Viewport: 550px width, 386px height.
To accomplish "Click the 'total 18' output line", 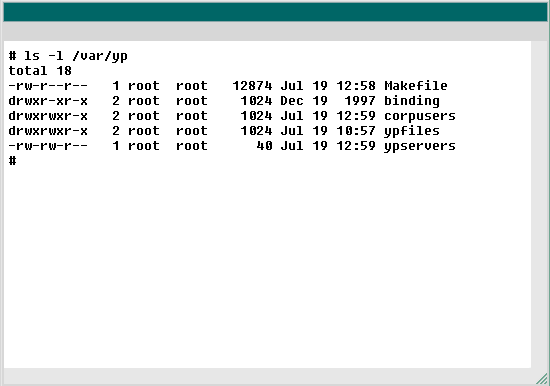I will pos(40,71).
